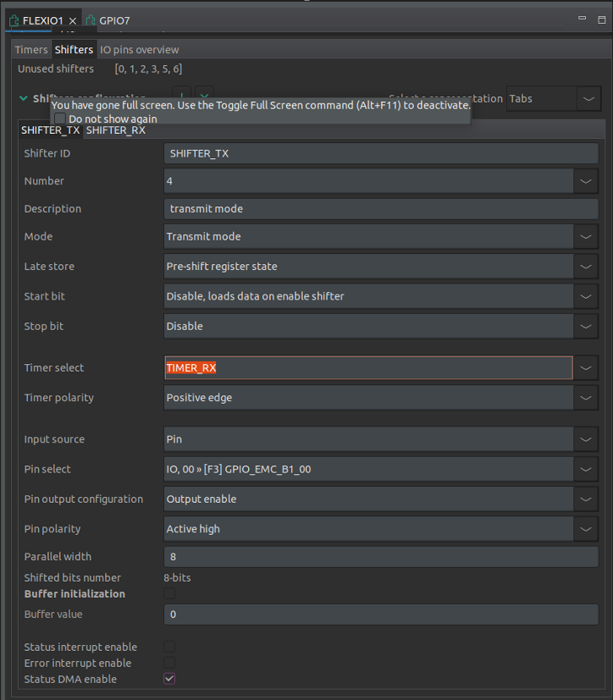Click the FLEXIO1 tab component icon

tap(14, 20)
